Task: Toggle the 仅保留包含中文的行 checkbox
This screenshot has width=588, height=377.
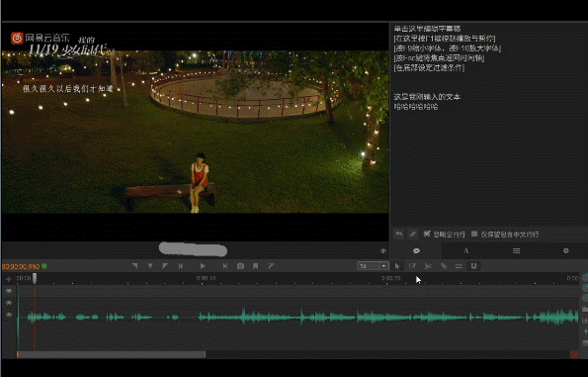Action: [x=474, y=234]
